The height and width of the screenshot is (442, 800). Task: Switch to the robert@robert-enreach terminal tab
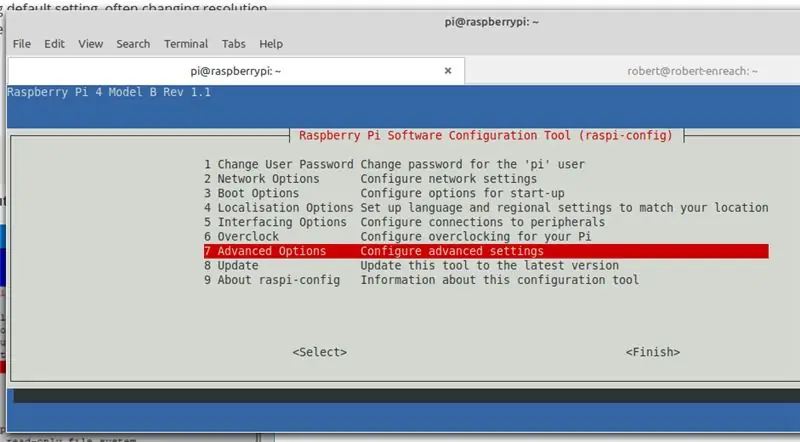[692, 71]
